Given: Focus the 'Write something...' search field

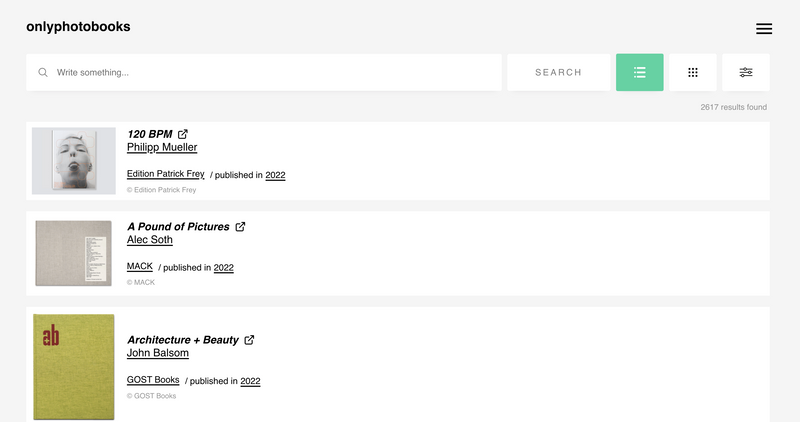Looking at the screenshot, I should click(x=264, y=72).
